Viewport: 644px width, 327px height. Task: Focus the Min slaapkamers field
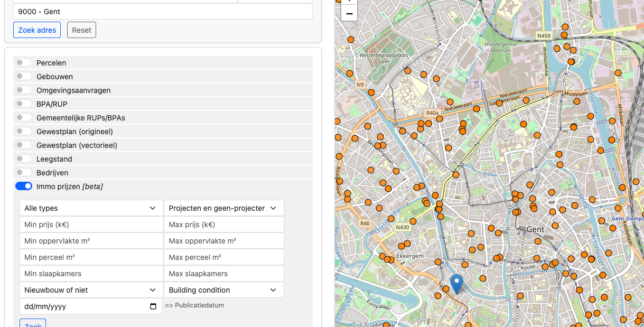tap(91, 274)
